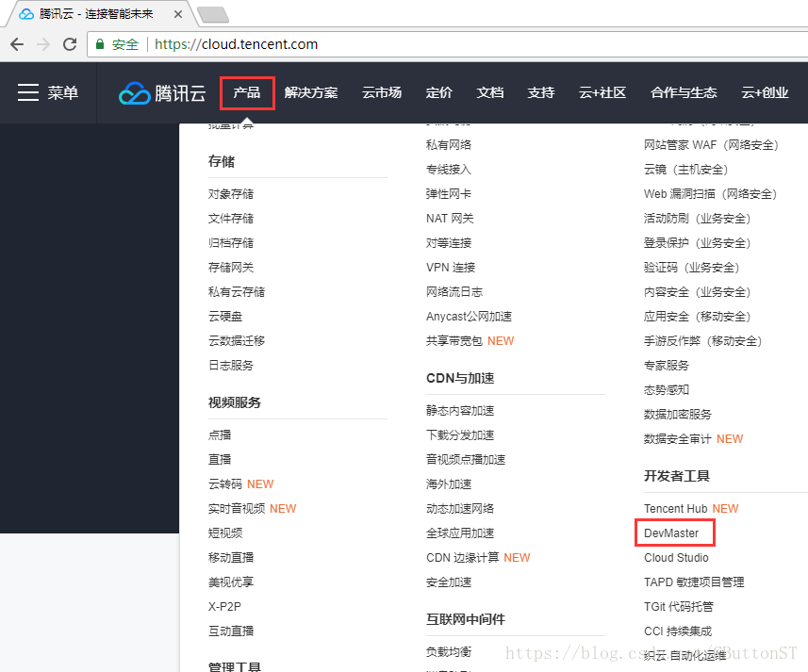The width and height of the screenshot is (808, 672).
Task: Open 云数据迁移 product link
Action: pos(237,341)
